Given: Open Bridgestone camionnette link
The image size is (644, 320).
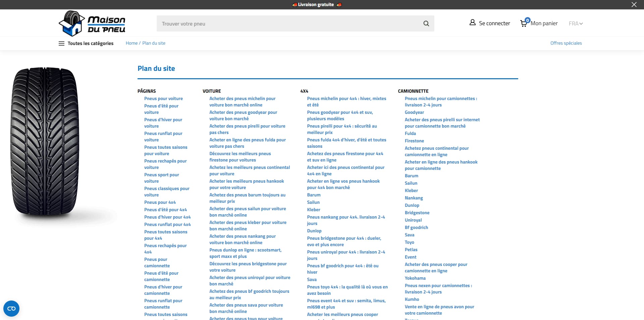Looking at the screenshot, I should pyautogui.click(x=417, y=213).
